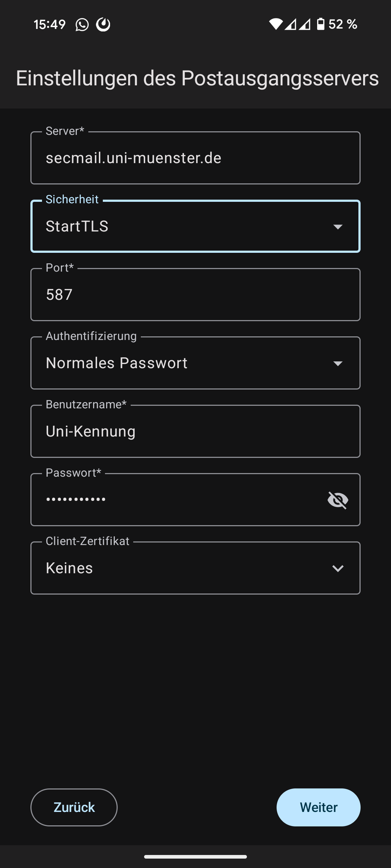Image resolution: width=391 pixels, height=868 pixels.
Task: Expand the Client-Zertifikat chevron
Action: click(x=338, y=569)
